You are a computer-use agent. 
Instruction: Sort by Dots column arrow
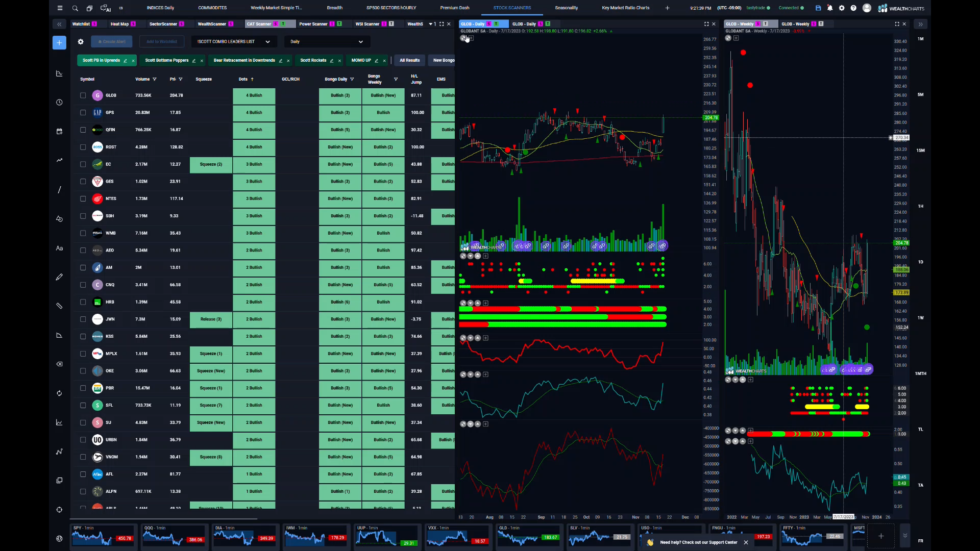coord(252,79)
